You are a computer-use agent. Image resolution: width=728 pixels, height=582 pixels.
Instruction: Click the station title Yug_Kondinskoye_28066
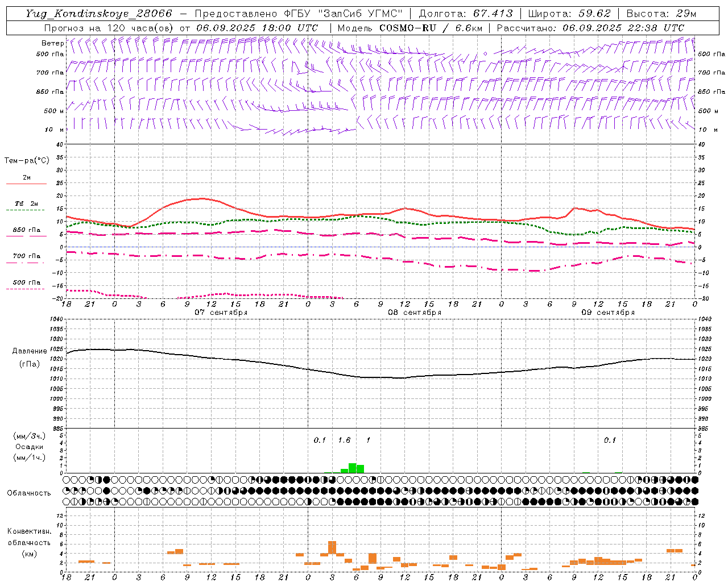click(98, 14)
